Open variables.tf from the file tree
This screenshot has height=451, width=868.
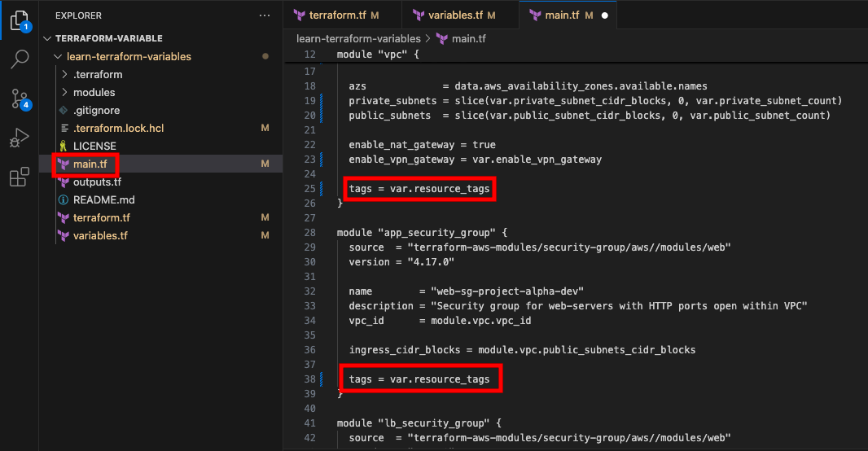[x=100, y=236]
